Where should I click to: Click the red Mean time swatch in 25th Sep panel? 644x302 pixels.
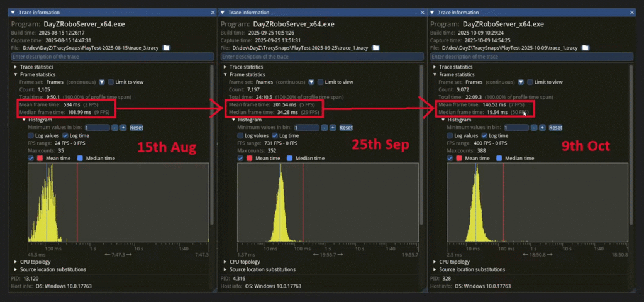click(x=249, y=159)
